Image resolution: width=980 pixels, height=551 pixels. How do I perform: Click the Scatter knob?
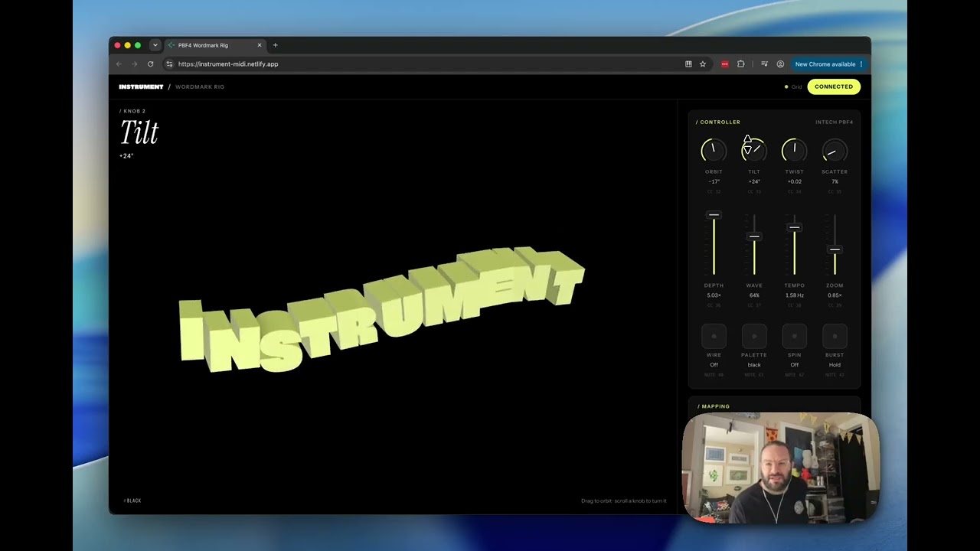click(835, 151)
